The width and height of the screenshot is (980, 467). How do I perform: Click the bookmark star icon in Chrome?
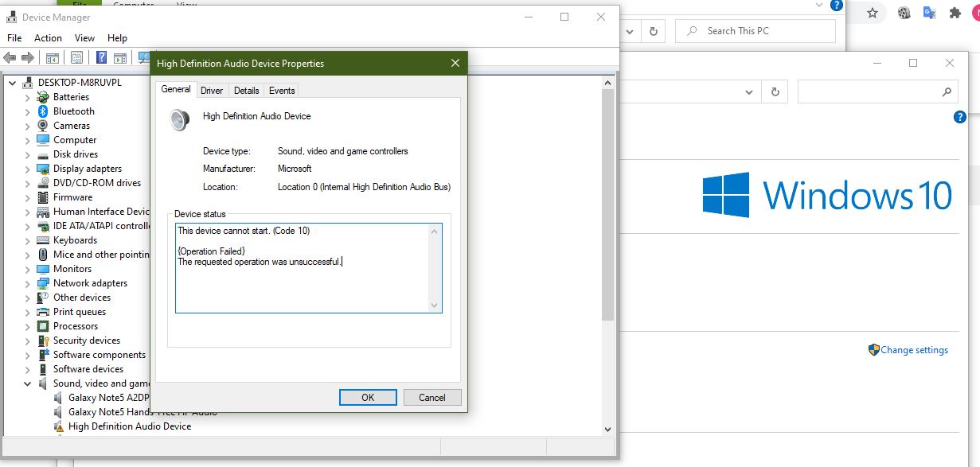point(873,13)
